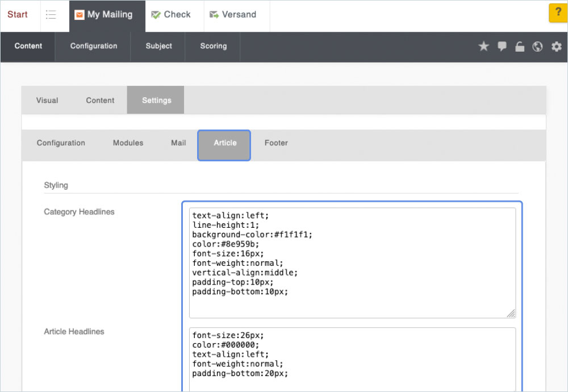Open the Mail sub-tab
This screenshot has height=392, width=568.
(178, 143)
